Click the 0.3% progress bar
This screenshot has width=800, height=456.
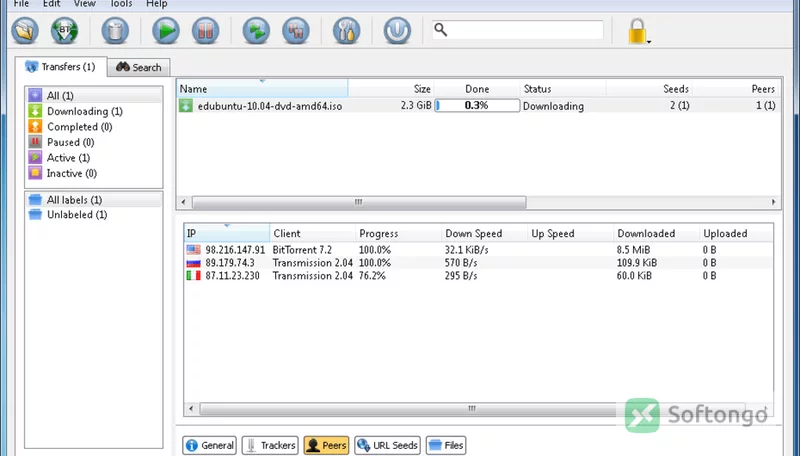[x=477, y=106]
